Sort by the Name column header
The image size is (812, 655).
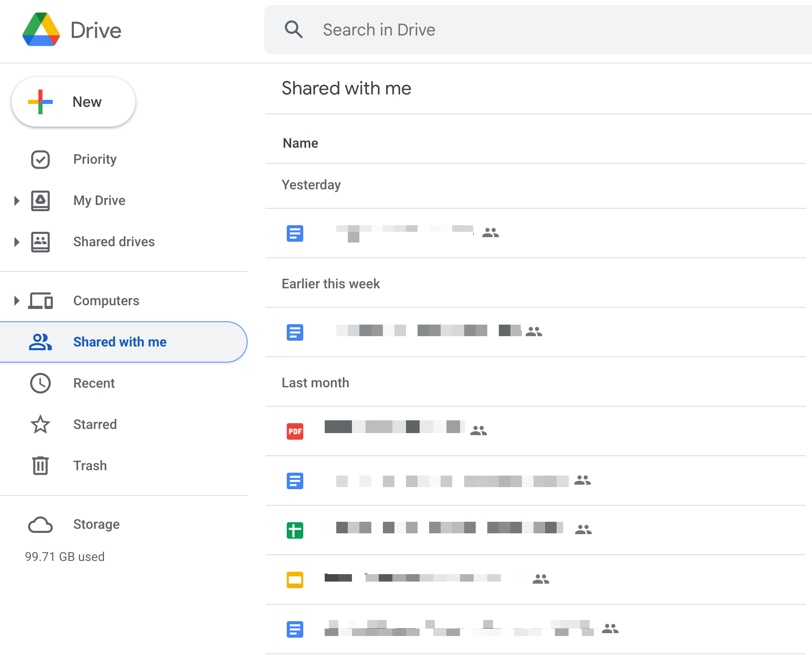[300, 143]
